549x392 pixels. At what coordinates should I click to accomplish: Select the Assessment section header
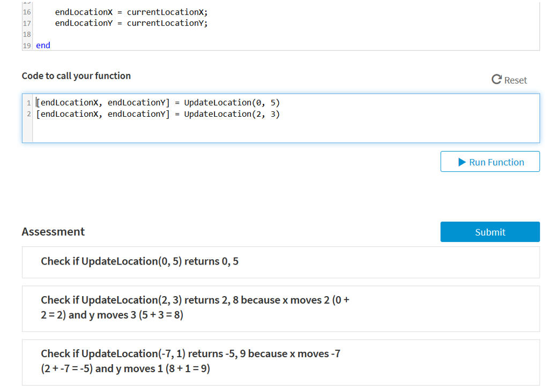pyautogui.click(x=53, y=231)
